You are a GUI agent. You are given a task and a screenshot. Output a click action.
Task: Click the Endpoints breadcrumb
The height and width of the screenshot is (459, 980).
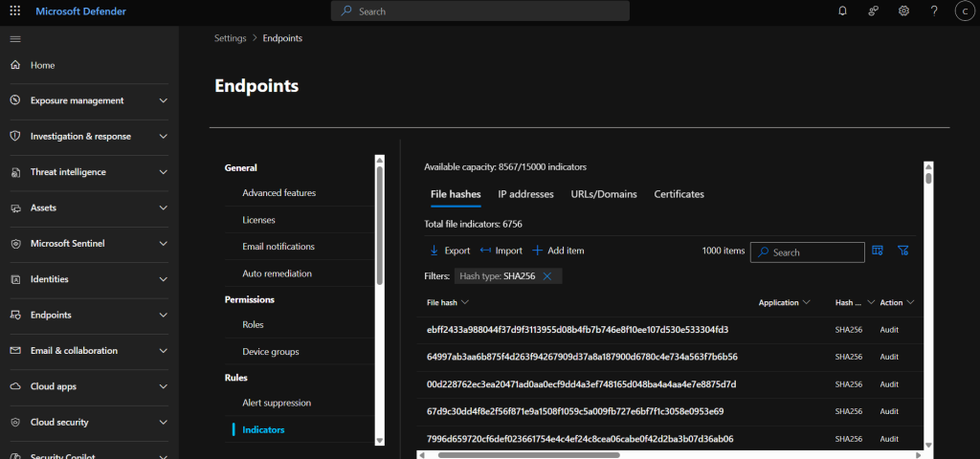[282, 38]
